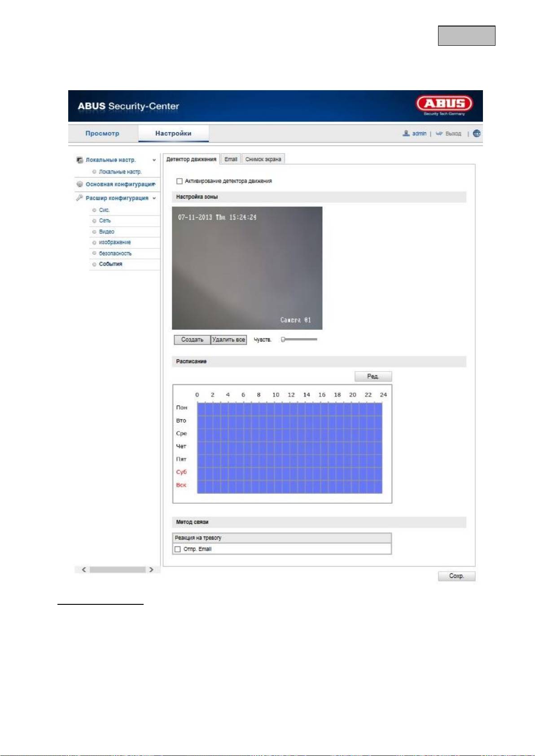Switch to the Email tab
The height and width of the screenshot is (756, 535).
[x=231, y=159]
